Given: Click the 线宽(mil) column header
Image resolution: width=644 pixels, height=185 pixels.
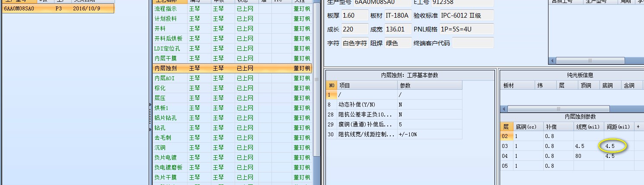Looking at the screenshot, I should (x=589, y=127).
